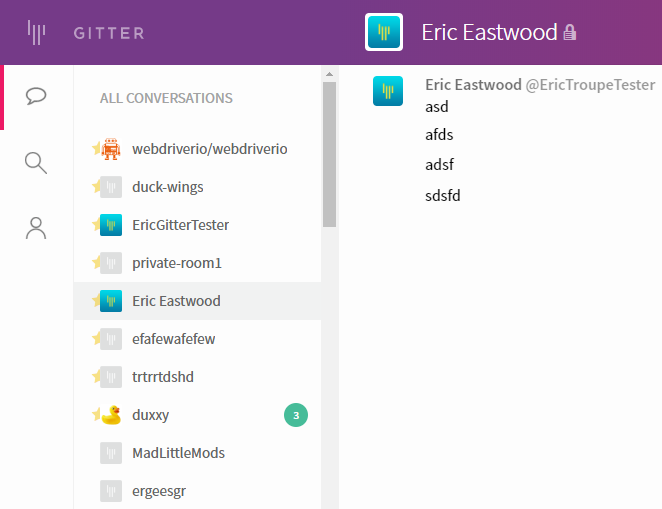Click the @EricTroupeTester username
Screen dimensions: 662x509
tap(590, 85)
